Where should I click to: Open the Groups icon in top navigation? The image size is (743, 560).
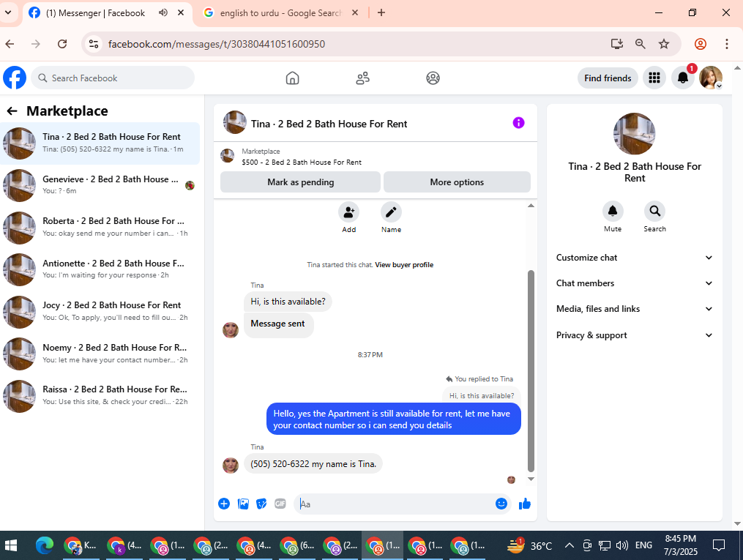click(433, 78)
